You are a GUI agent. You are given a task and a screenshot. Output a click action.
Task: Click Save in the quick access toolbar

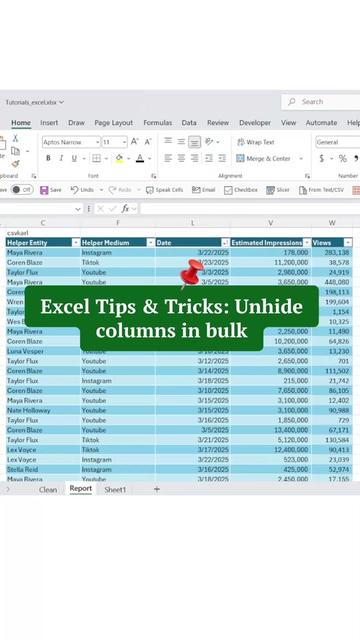pyautogui.click(x=51, y=190)
